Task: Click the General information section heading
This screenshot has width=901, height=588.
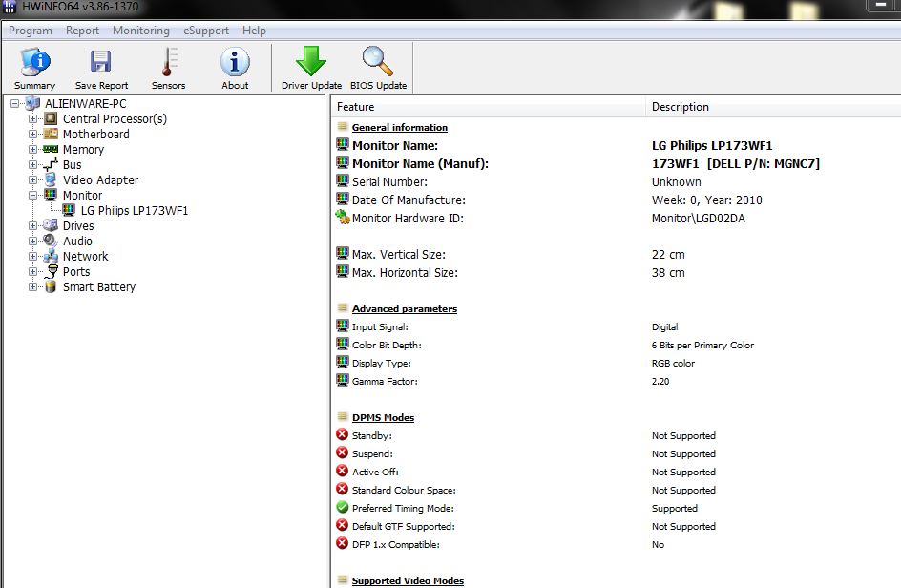Action: (x=399, y=128)
